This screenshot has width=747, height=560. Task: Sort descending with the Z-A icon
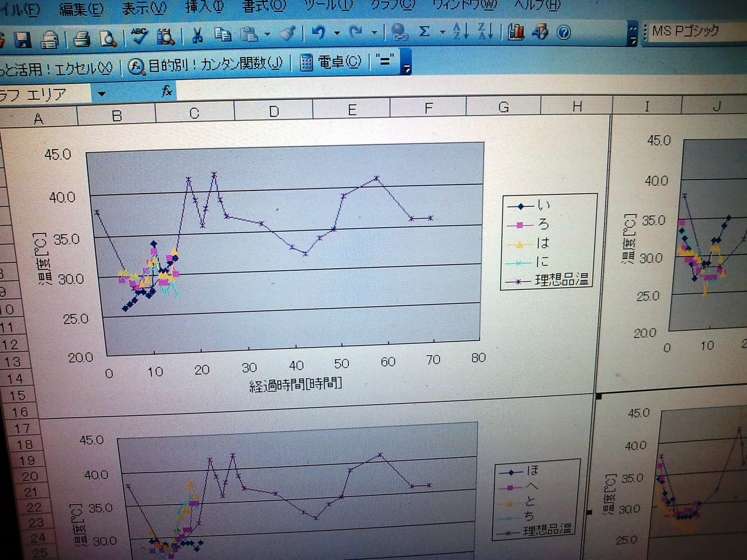(x=486, y=31)
